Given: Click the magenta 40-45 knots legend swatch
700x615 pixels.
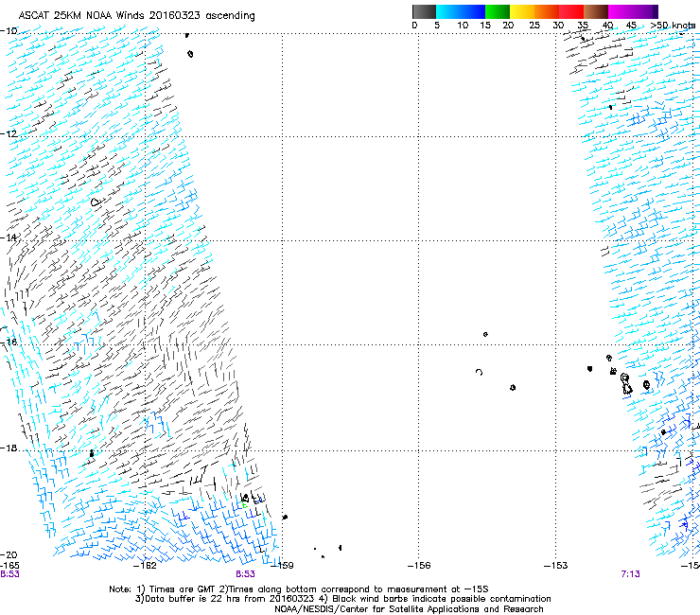Looking at the screenshot, I should 621,11.
